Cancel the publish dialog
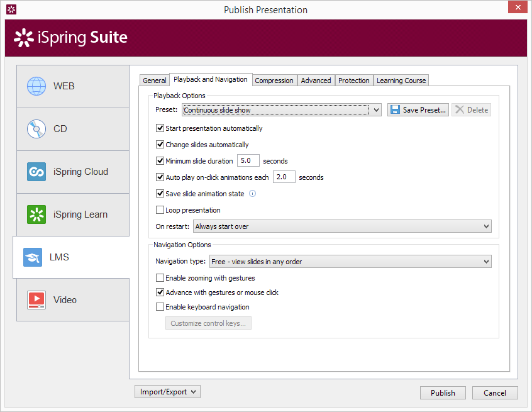 click(495, 393)
